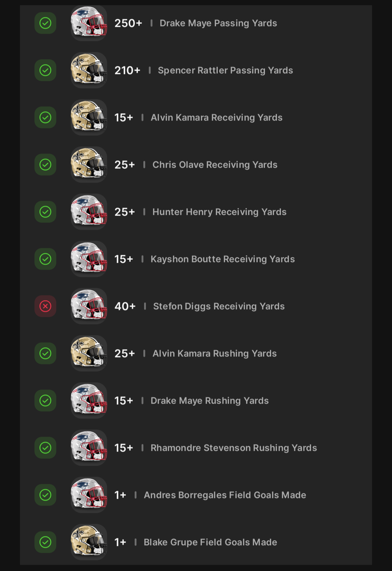This screenshot has width=392, height=571.
Task: Click the green check for Blake Grupe Field Goals
Action: [x=45, y=542]
